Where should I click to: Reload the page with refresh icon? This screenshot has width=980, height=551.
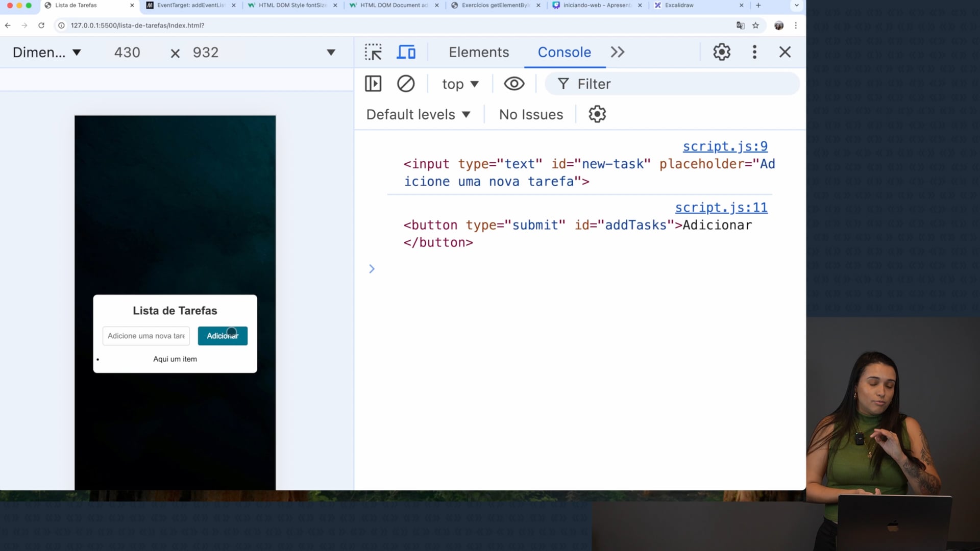(x=41, y=26)
